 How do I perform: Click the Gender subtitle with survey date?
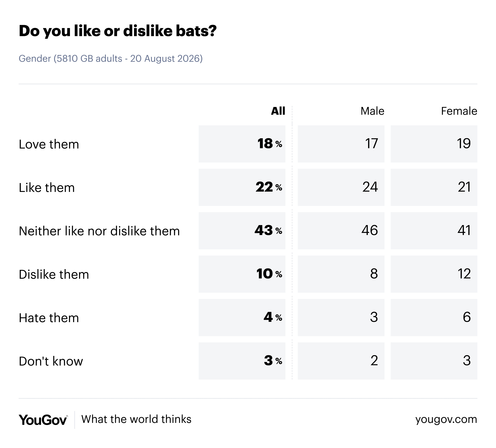click(x=111, y=59)
